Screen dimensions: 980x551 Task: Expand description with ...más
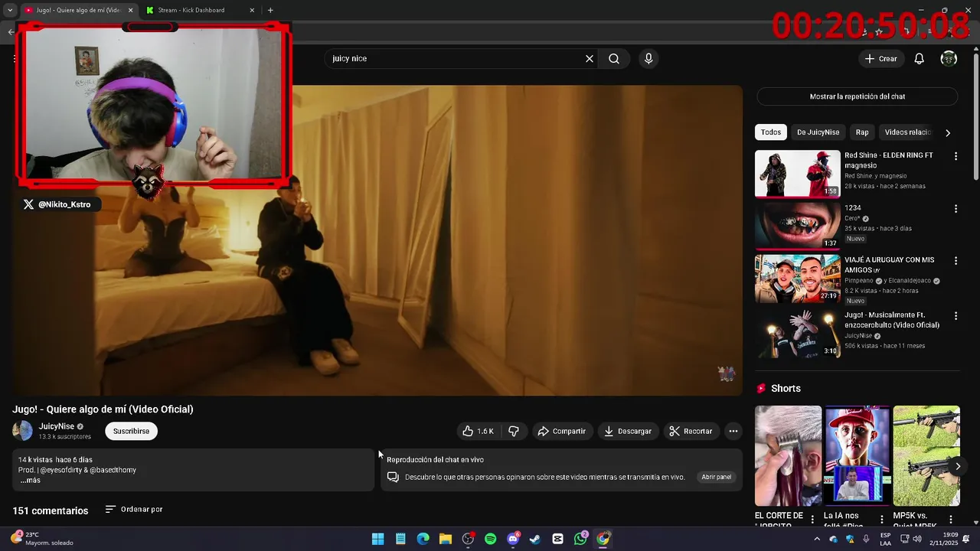[30, 481]
